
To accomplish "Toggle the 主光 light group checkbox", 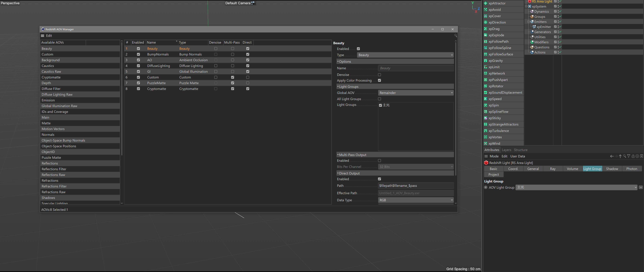I will pos(380,105).
